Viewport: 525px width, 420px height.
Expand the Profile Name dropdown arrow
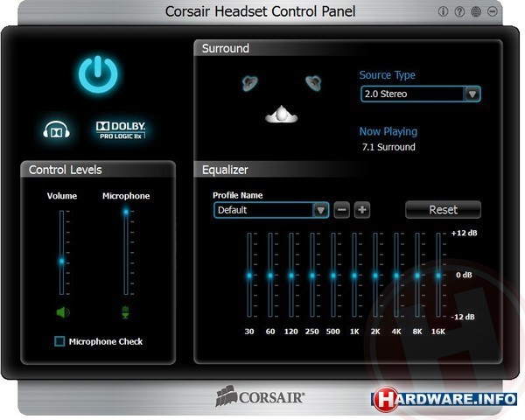pos(320,210)
